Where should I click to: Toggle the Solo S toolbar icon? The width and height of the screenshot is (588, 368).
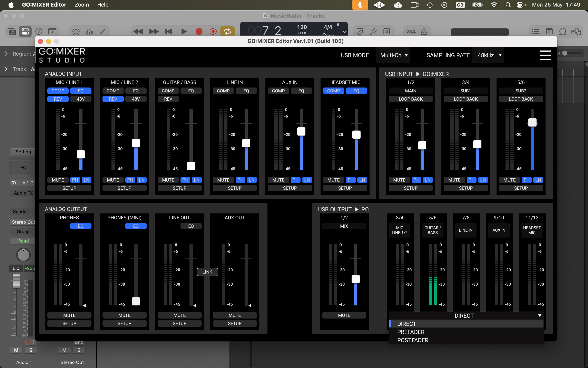pyautogui.click(x=386, y=31)
